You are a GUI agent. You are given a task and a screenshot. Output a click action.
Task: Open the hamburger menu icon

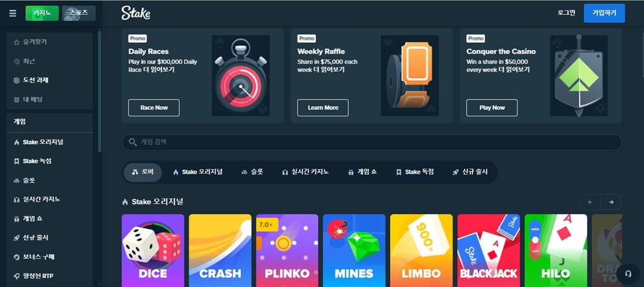(x=13, y=13)
